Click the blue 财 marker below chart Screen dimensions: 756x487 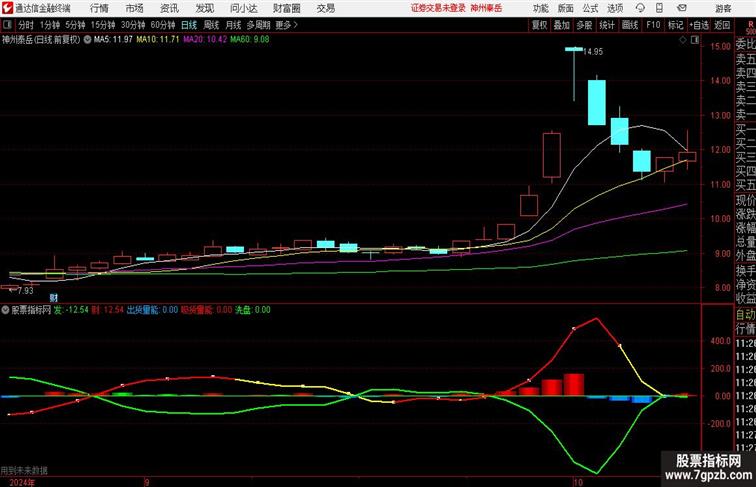tap(54, 298)
